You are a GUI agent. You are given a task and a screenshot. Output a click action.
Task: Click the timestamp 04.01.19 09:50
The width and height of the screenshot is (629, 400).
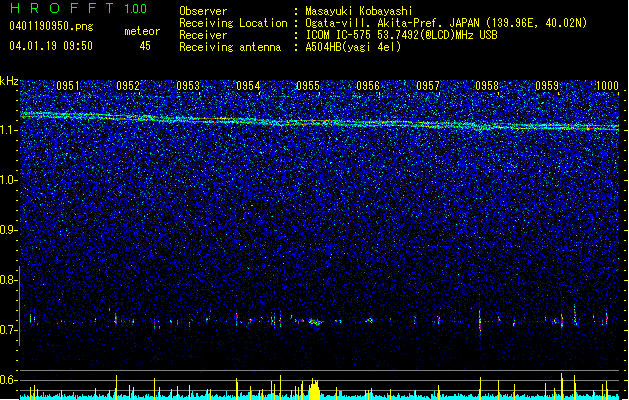click(51, 46)
